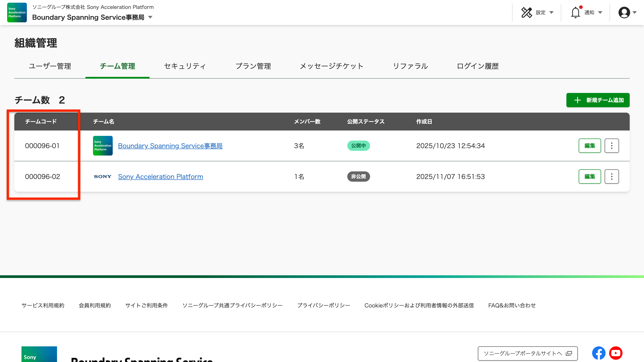Open the kebab menu for Sony Acceleration Platform team

(x=612, y=176)
